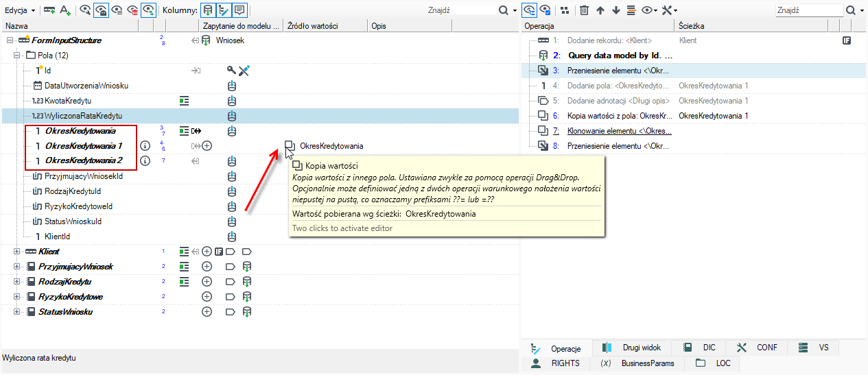Open the RIGHTS tab
The image size is (868, 375).
click(556, 363)
